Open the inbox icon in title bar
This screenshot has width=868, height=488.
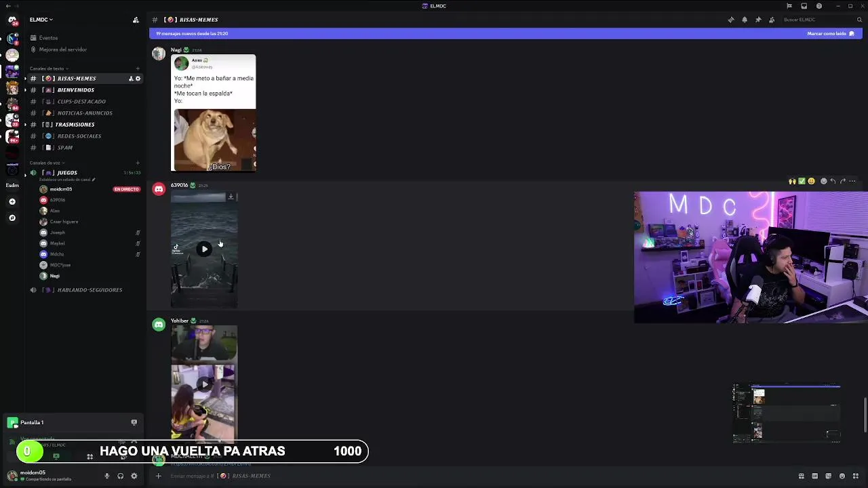(x=804, y=6)
